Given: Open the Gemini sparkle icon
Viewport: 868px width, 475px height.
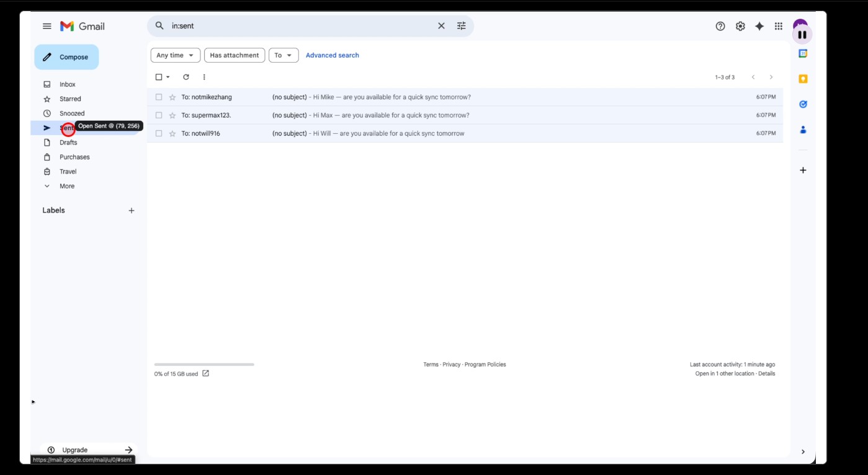Looking at the screenshot, I should tap(759, 26).
